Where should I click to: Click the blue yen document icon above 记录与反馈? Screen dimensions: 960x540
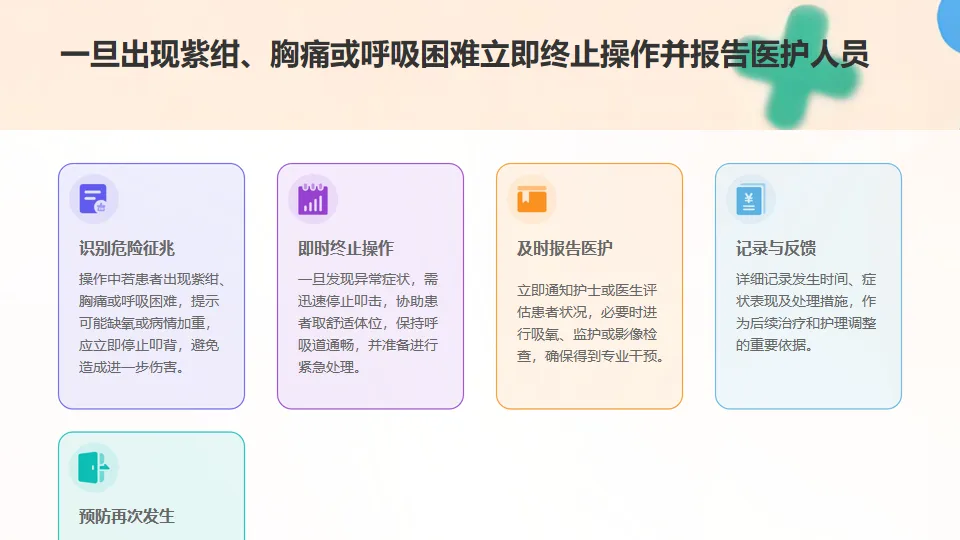(x=751, y=199)
